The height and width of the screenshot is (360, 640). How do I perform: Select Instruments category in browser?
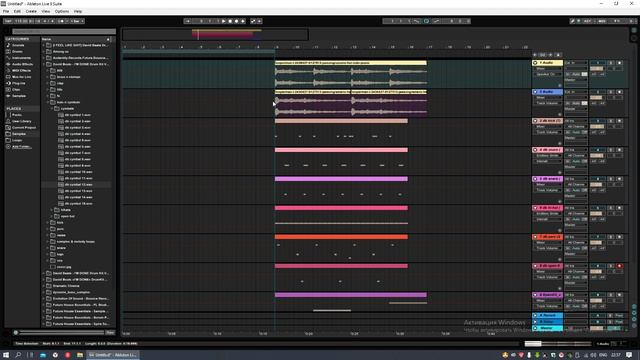[x=21, y=58]
